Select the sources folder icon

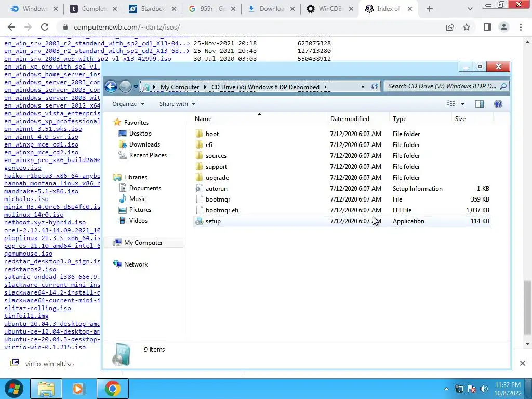(x=199, y=155)
